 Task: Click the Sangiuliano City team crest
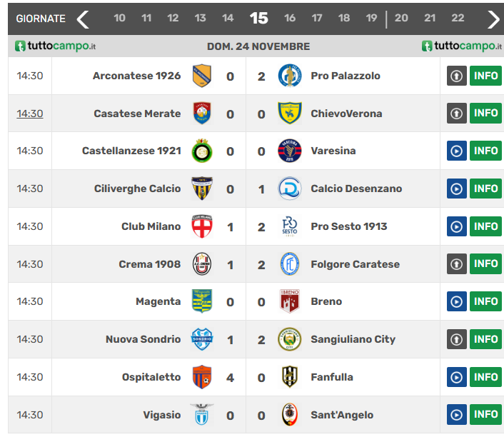pos(290,339)
